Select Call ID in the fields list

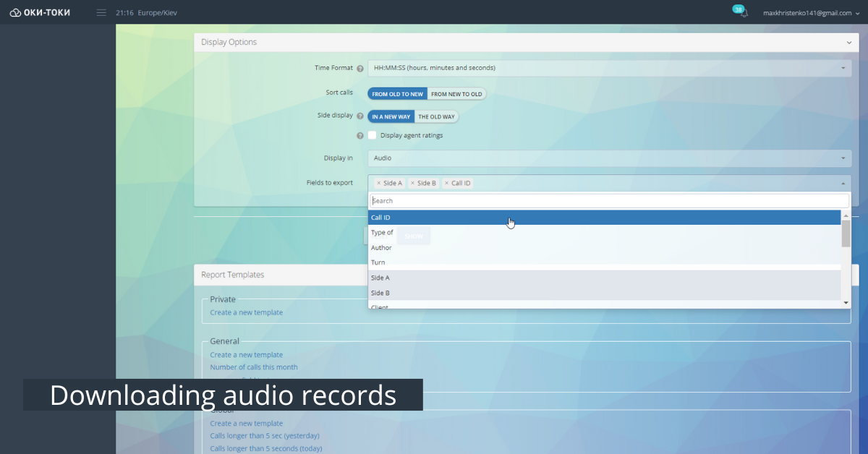click(604, 218)
